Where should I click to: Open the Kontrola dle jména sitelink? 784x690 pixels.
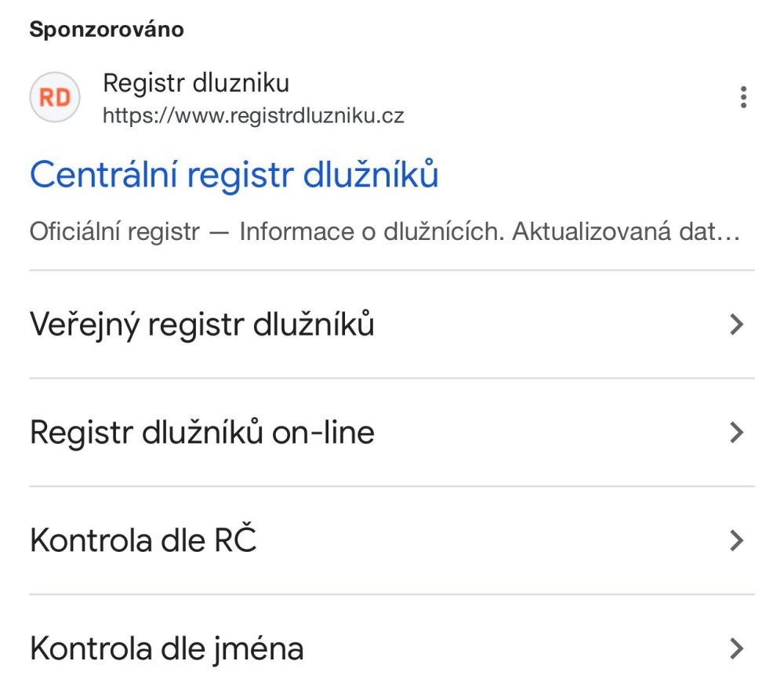(166, 648)
